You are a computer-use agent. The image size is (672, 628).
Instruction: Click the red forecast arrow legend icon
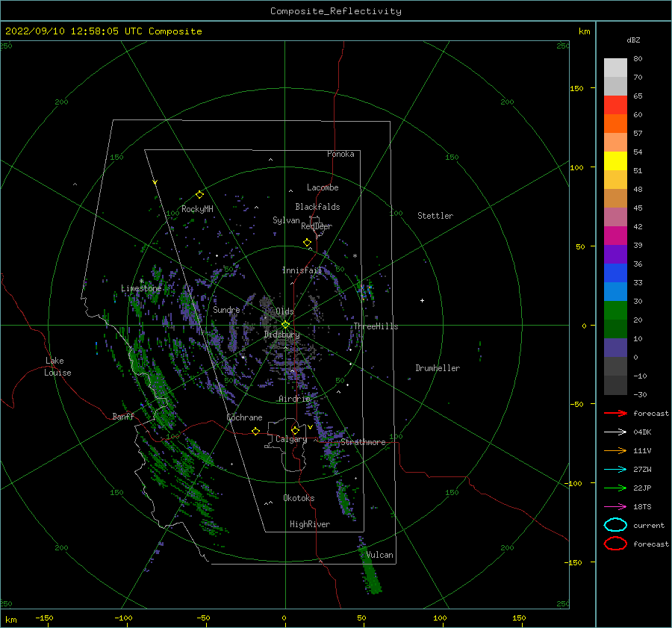pos(615,413)
